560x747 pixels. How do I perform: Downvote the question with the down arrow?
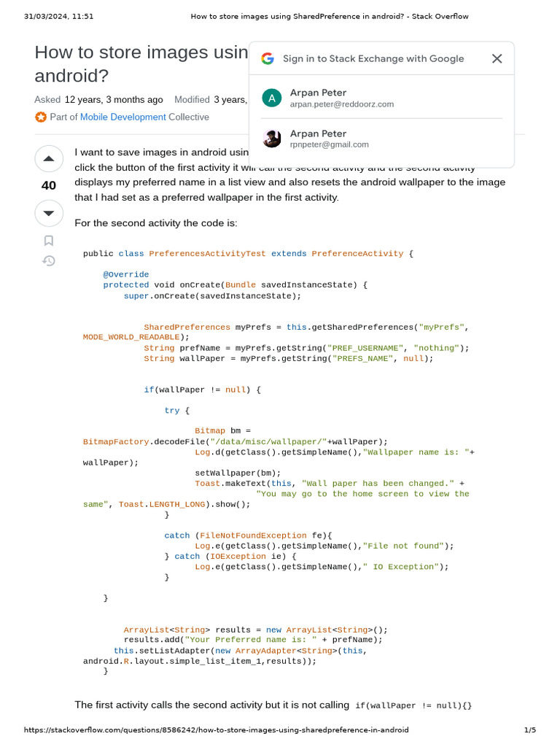(49, 213)
